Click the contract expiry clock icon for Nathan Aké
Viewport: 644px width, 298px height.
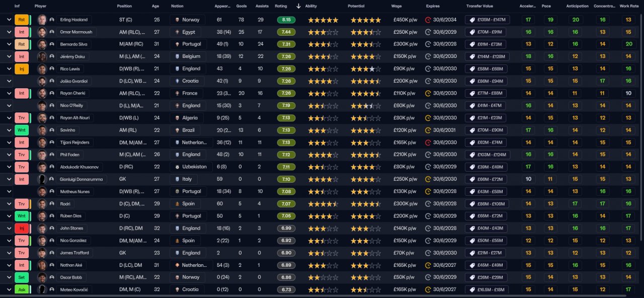(x=428, y=265)
